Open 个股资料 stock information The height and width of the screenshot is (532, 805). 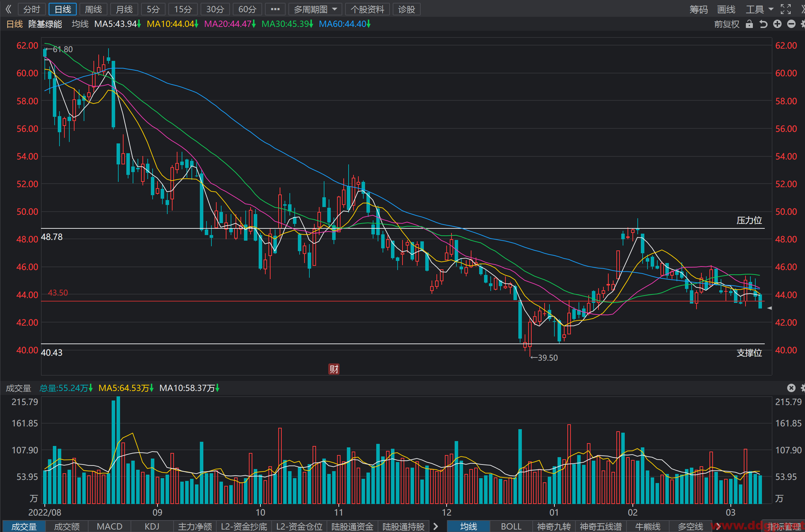pos(367,9)
